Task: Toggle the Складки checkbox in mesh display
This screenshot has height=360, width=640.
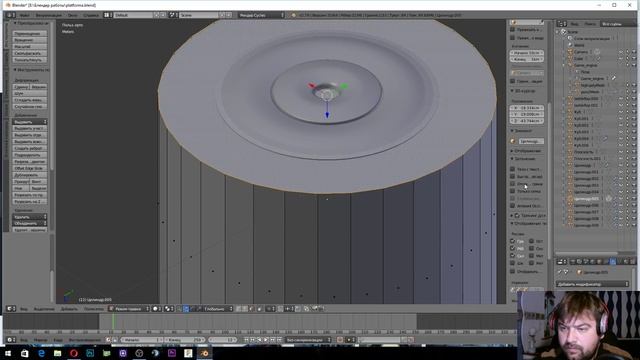Action: pyautogui.click(x=512, y=256)
